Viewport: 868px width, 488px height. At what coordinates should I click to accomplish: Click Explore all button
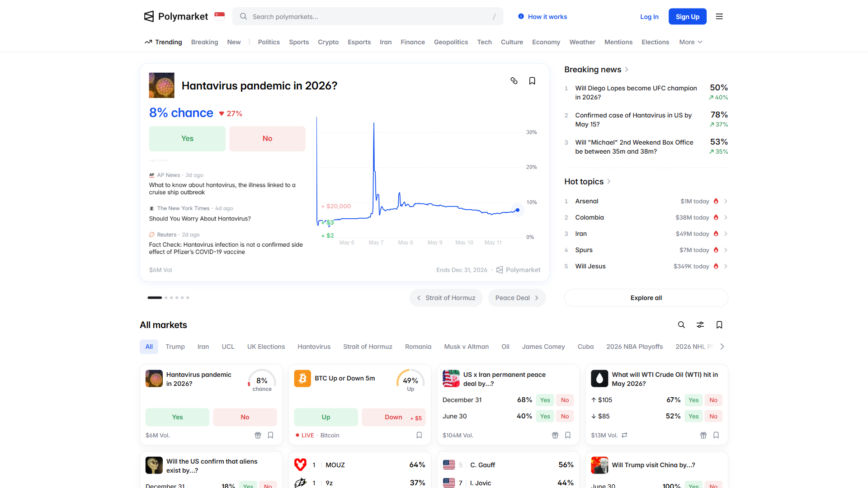(646, 298)
